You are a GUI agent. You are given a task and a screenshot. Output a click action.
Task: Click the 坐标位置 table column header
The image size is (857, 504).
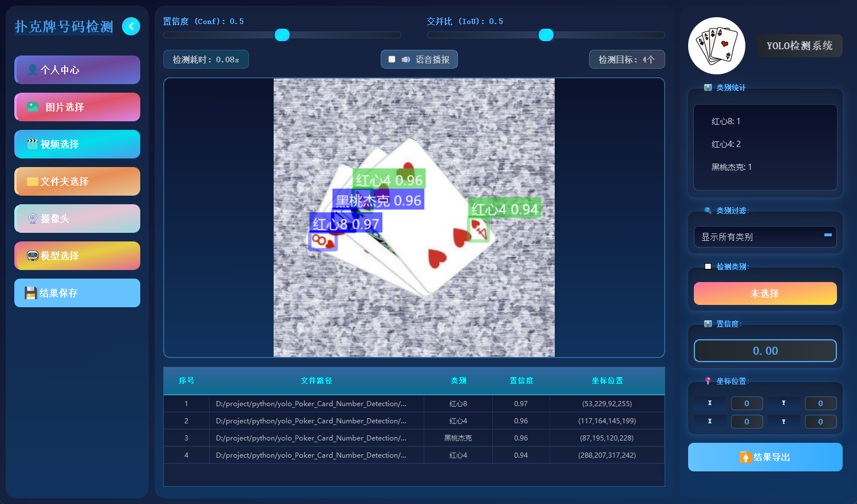(x=607, y=380)
